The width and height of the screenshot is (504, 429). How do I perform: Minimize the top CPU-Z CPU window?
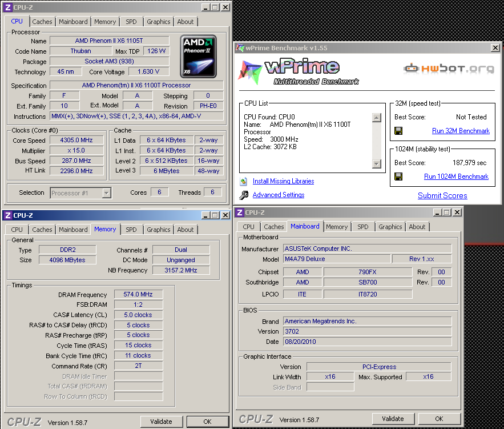205,7
